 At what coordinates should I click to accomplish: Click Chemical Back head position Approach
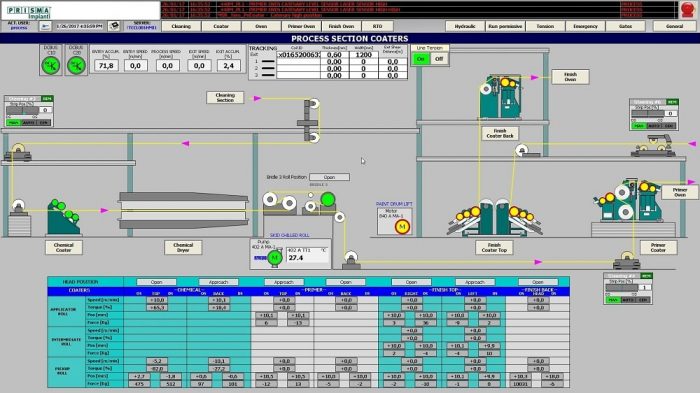(218, 282)
